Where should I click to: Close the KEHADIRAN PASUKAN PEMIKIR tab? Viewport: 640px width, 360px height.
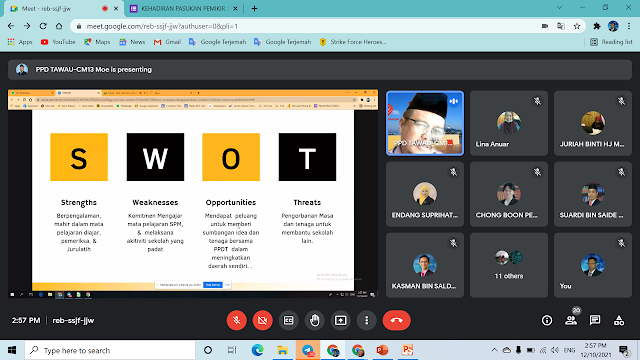coord(235,9)
